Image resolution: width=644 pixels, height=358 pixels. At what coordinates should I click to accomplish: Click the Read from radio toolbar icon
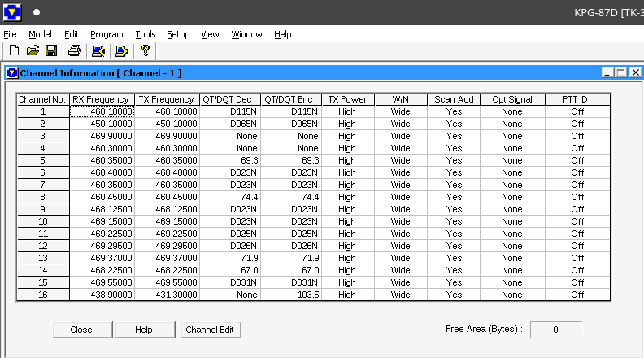[x=98, y=51]
